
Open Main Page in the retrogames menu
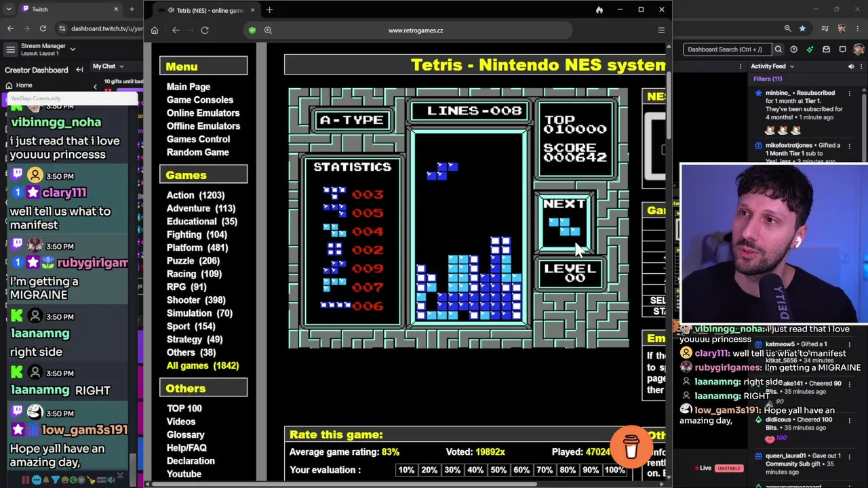[189, 87]
